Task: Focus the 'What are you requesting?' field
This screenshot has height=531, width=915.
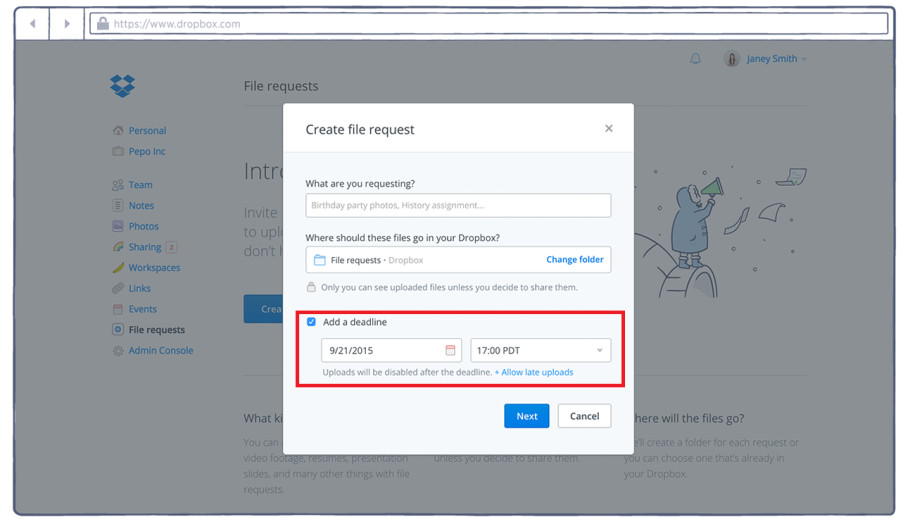Action: click(x=458, y=205)
